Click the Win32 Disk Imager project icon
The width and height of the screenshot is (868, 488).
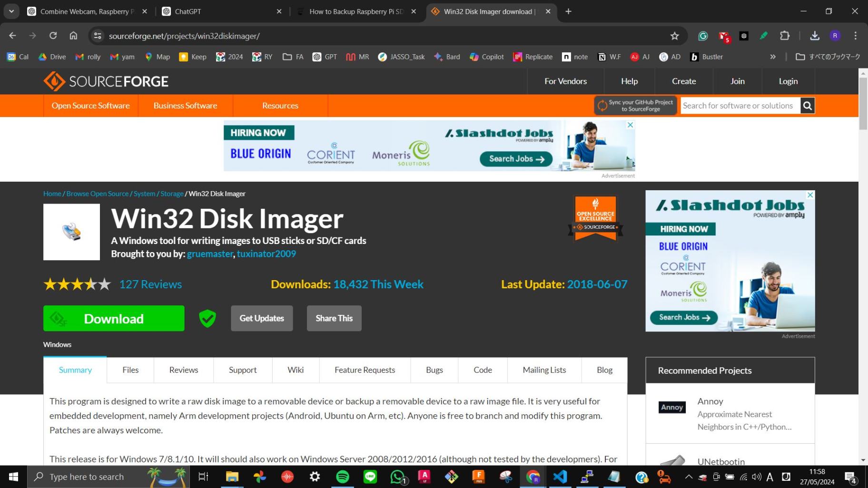[x=71, y=232]
